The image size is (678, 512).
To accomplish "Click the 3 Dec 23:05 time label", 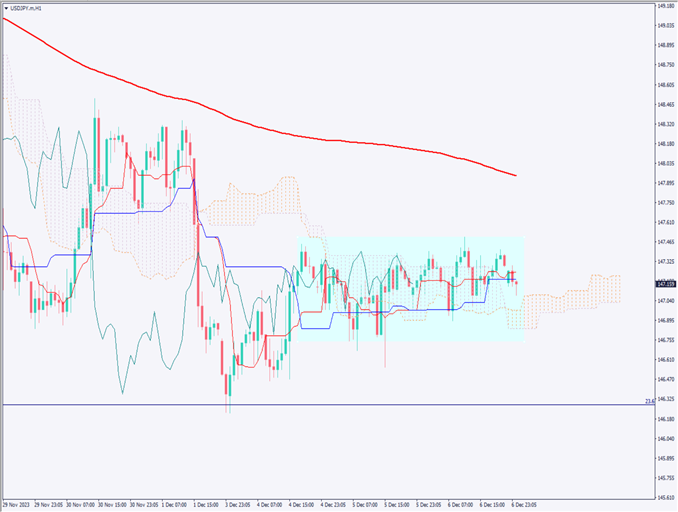I will 241,505.
